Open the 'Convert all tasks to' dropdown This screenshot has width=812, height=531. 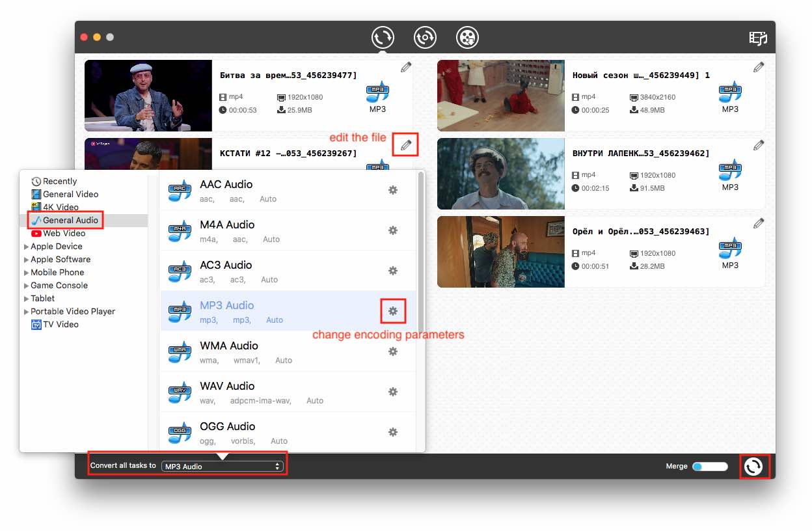click(x=223, y=467)
